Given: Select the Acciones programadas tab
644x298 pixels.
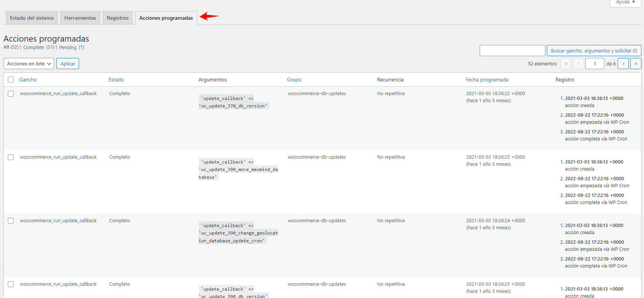Looking at the screenshot, I should (166, 18).
